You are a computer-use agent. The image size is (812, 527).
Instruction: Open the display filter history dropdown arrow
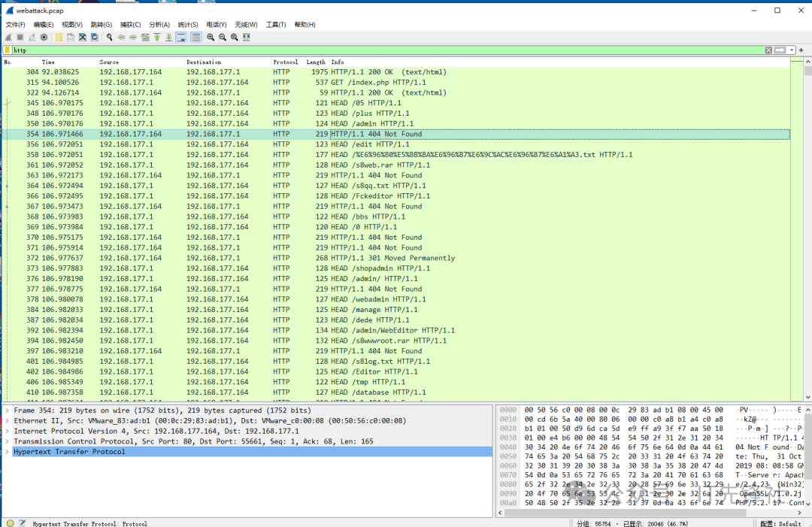(x=792, y=50)
